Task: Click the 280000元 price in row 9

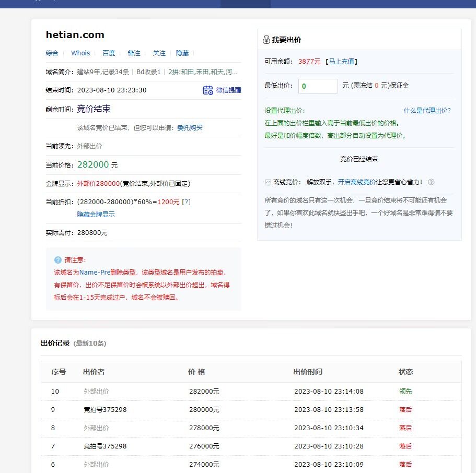Action: click(204, 410)
